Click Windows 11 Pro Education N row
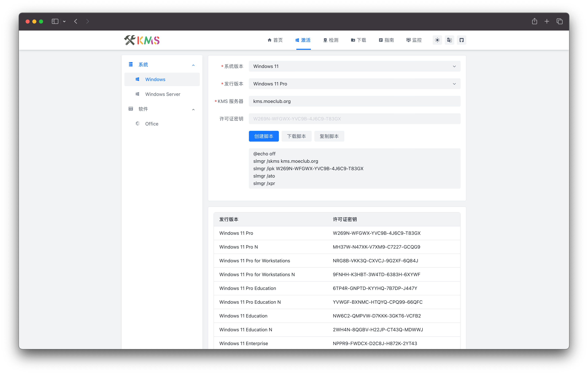The width and height of the screenshot is (588, 374). 337,302
